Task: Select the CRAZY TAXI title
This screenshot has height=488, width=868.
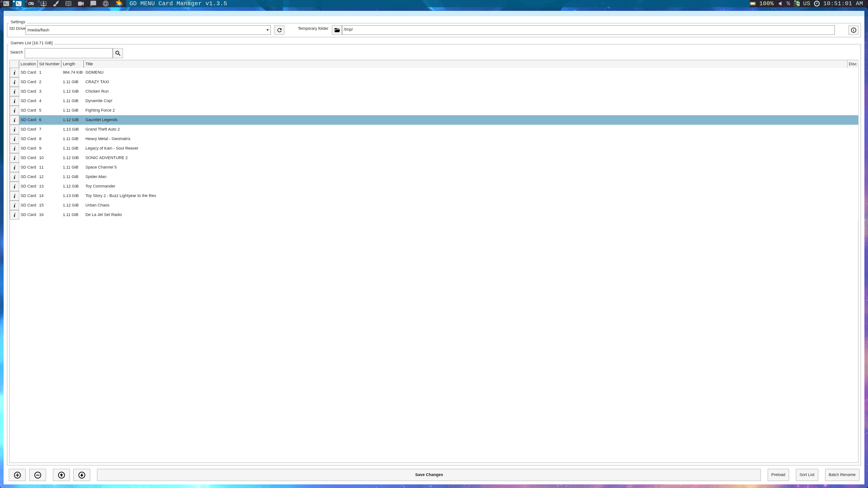Action: point(97,82)
